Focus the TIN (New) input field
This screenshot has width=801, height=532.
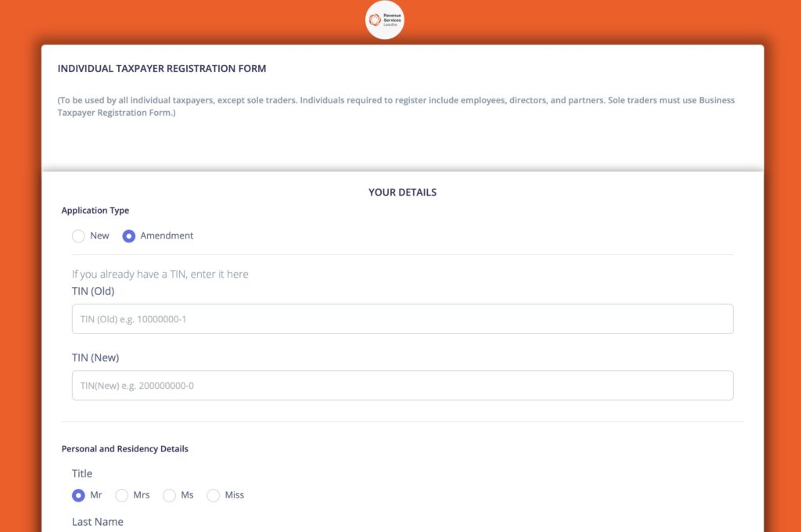[403, 386]
